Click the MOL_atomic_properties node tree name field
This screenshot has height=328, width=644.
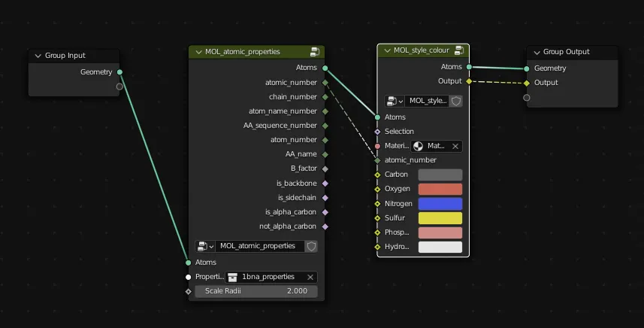259,246
